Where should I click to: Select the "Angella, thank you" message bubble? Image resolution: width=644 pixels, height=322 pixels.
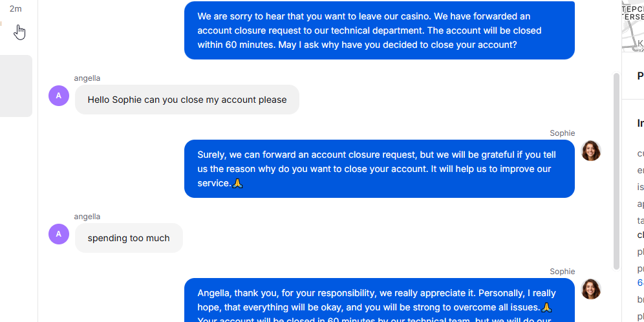coord(379,300)
